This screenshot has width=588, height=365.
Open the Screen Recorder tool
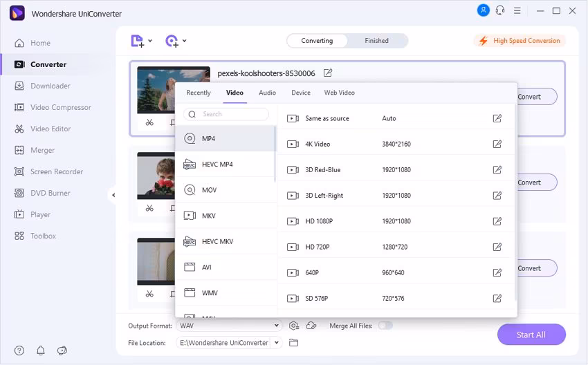(48, 171)
